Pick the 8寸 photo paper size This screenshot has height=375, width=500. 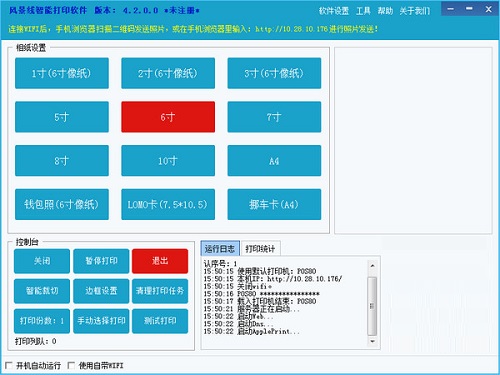(62, 161)
